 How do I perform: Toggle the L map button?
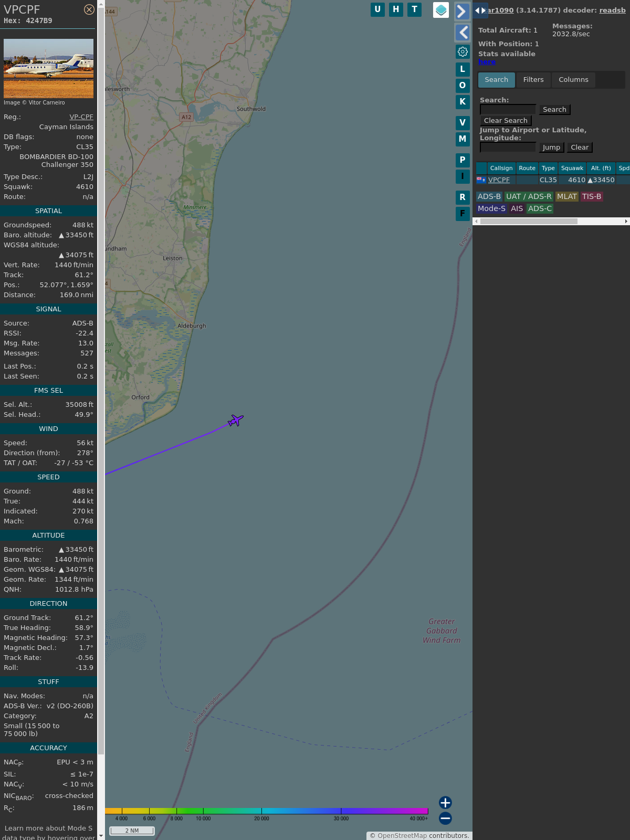[463, 69]
